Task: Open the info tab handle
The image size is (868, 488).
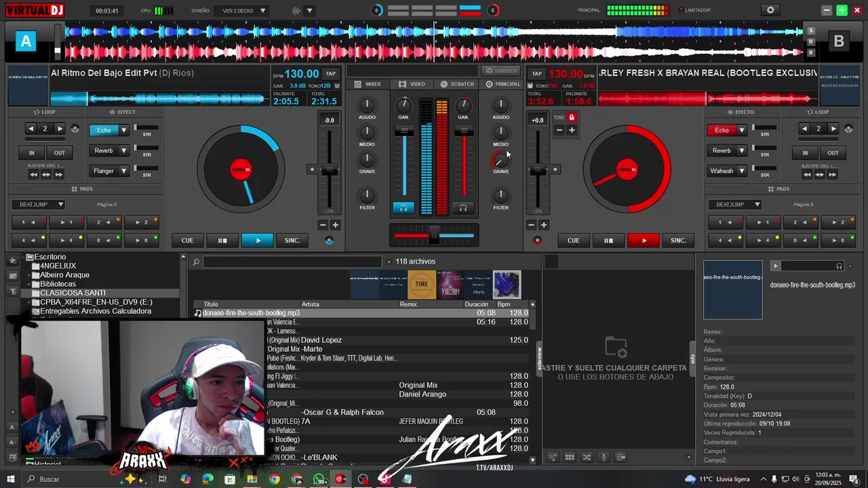Action: point(692,359)
